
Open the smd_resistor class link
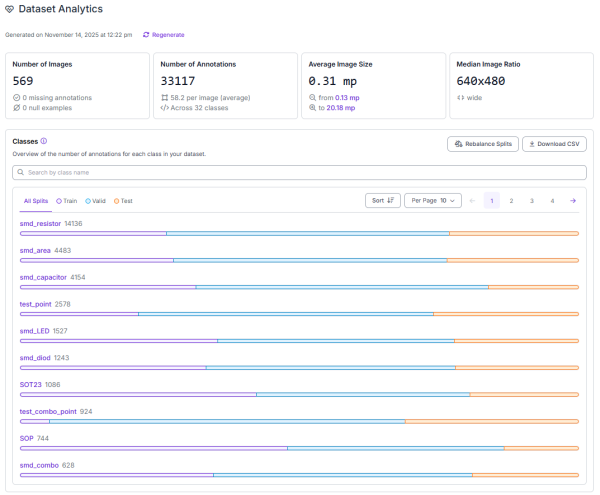[x=40, y=224]
